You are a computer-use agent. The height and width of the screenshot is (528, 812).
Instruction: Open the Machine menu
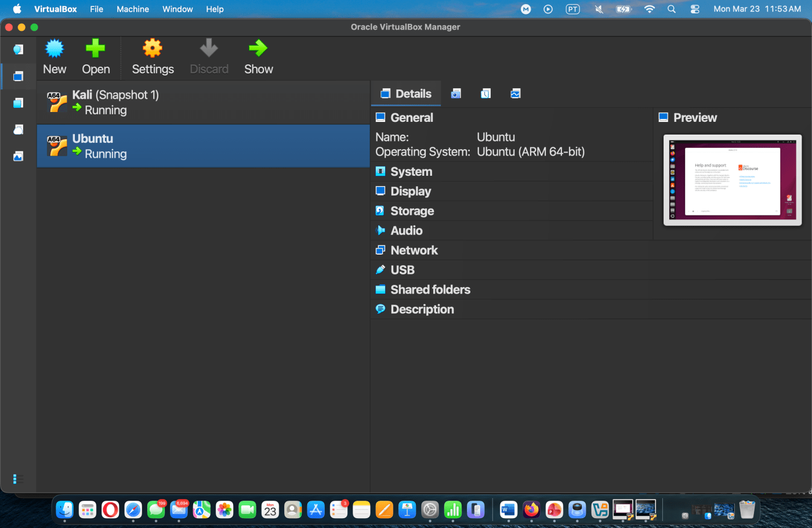click(x=133, y=9)
